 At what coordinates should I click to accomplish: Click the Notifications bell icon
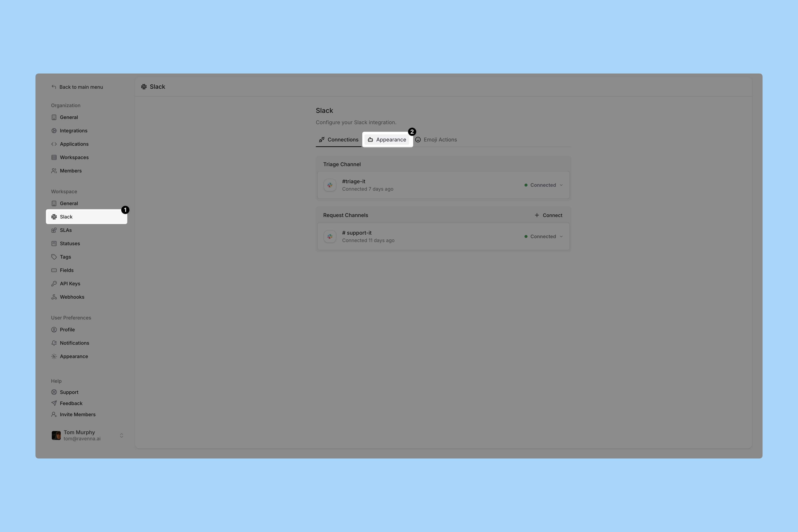54,343
